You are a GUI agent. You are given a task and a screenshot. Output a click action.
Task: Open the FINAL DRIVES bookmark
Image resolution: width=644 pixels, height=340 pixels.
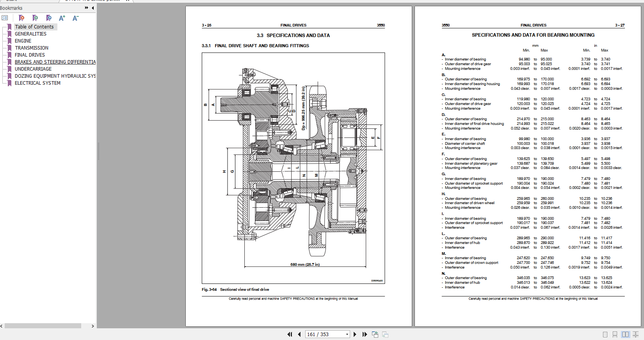pos(30,55)
